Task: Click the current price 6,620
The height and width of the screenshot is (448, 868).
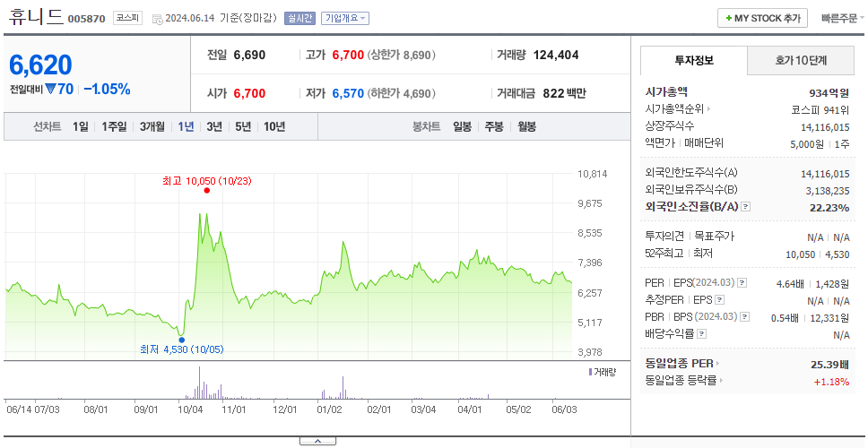Action: point(40,65)
